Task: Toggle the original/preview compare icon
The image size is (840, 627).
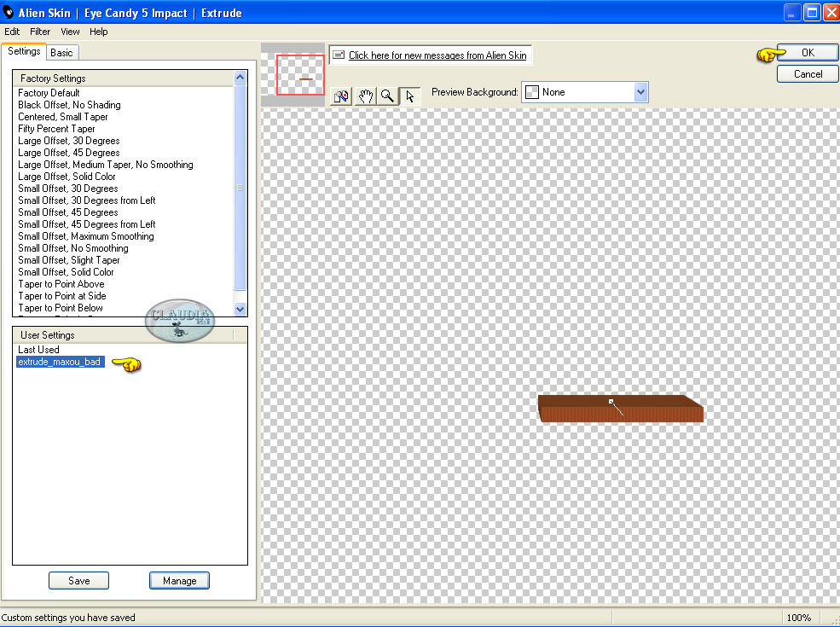Action: click(341, 96)
